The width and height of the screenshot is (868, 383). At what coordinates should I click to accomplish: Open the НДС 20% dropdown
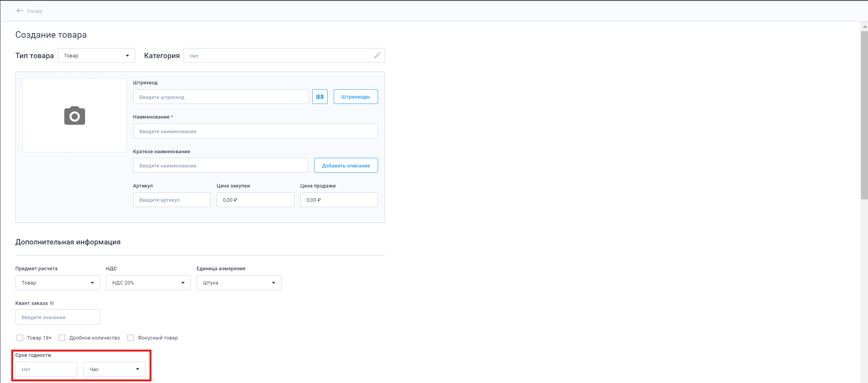point(148,283)
